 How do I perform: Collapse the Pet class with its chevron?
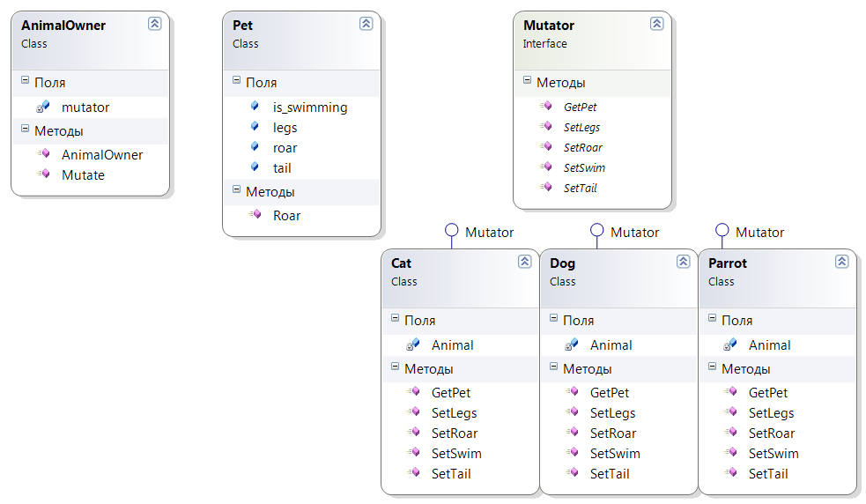[x=366, y=24]
